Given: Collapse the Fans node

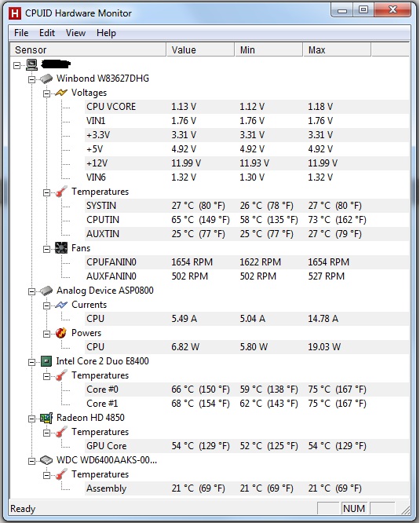Looking at the screenshot, I should 46,249.
